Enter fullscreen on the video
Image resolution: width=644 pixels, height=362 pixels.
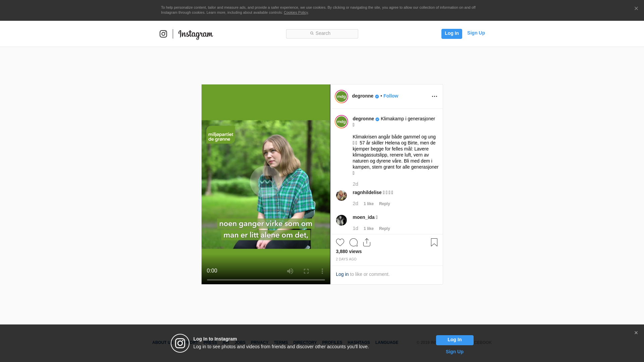pos(306,271)
